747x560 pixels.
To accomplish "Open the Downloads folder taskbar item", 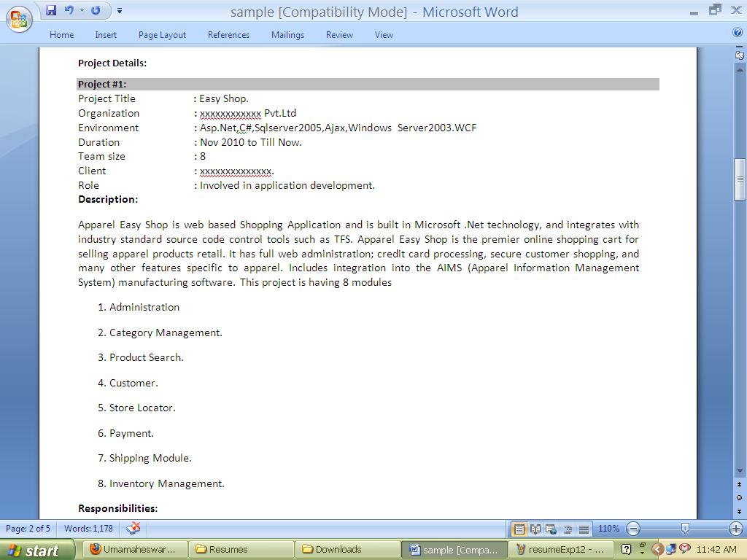I will [x=347, y=550].
